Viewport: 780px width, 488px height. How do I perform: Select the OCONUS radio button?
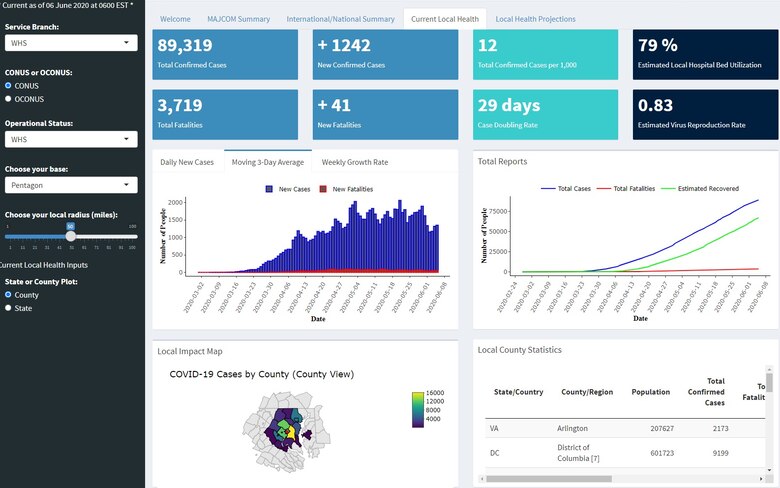tap(9, 99)
